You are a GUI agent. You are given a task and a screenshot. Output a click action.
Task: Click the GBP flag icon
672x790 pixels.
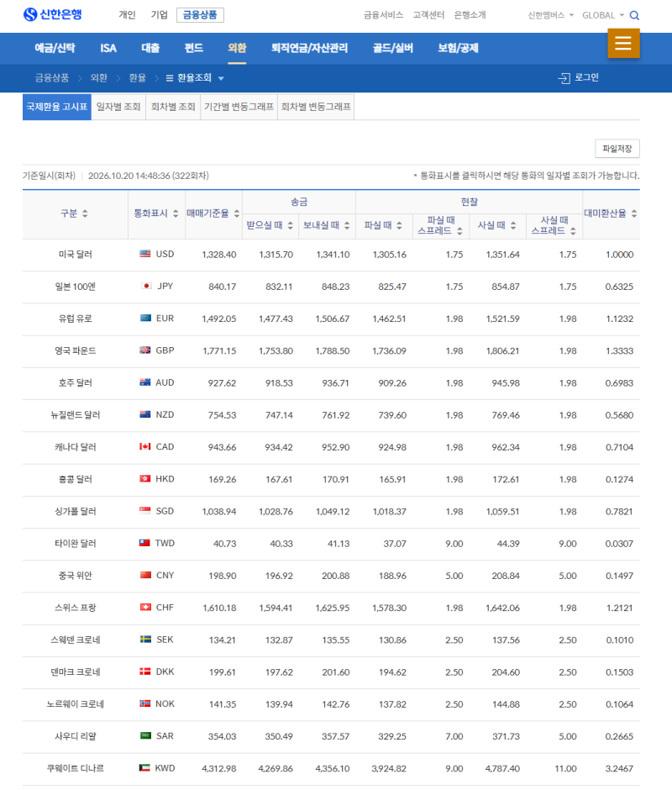coord(145,350)
